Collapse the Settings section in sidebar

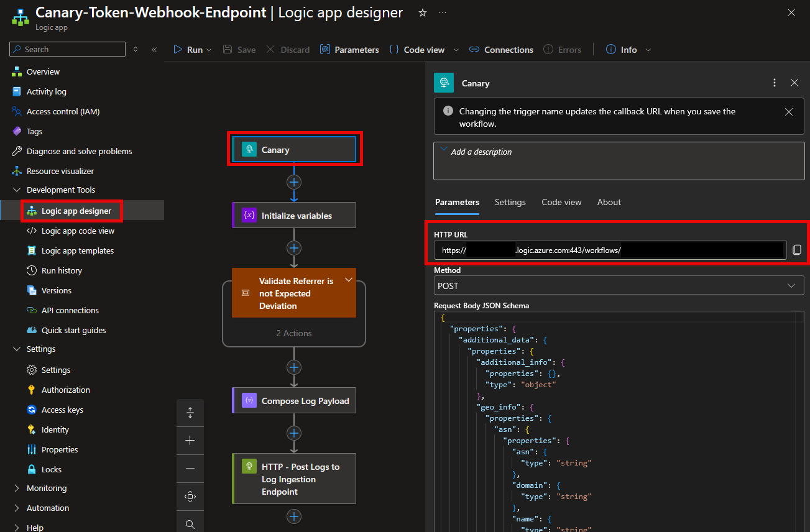click(x=17, y=349)
